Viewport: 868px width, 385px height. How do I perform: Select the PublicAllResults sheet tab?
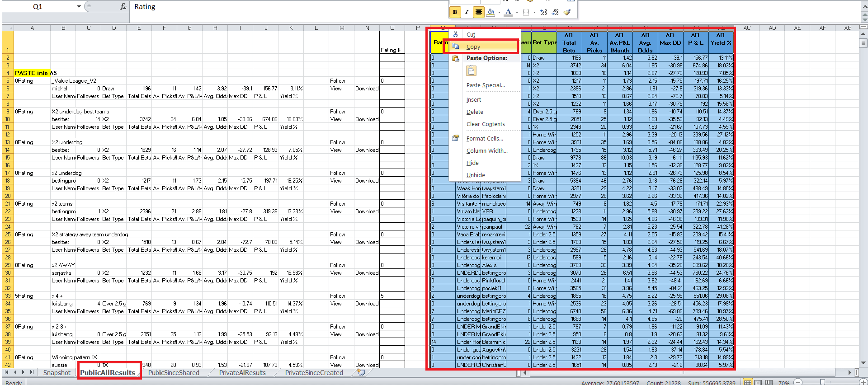(108, 373)
